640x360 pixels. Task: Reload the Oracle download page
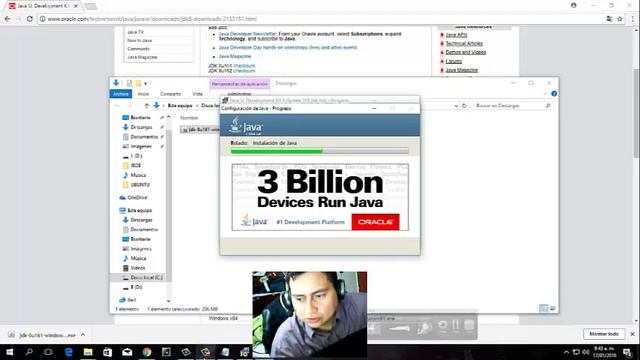29,19
